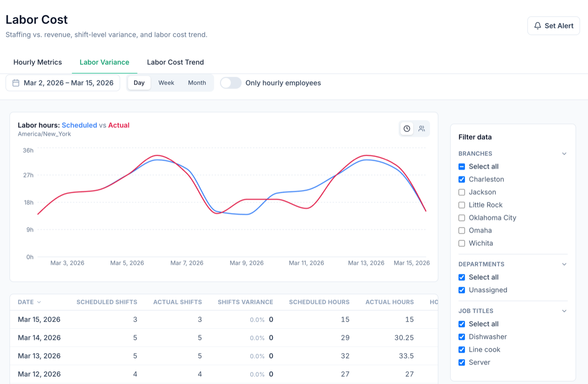This screenshot has width=588, height=384.
Task: Click the bell Set Alert button
Action: point(554,26)
